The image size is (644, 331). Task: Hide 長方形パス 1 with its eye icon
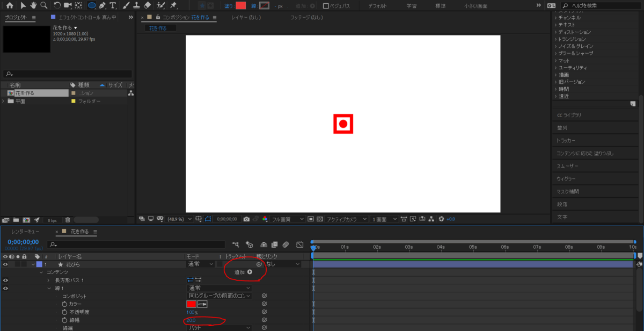5,280
